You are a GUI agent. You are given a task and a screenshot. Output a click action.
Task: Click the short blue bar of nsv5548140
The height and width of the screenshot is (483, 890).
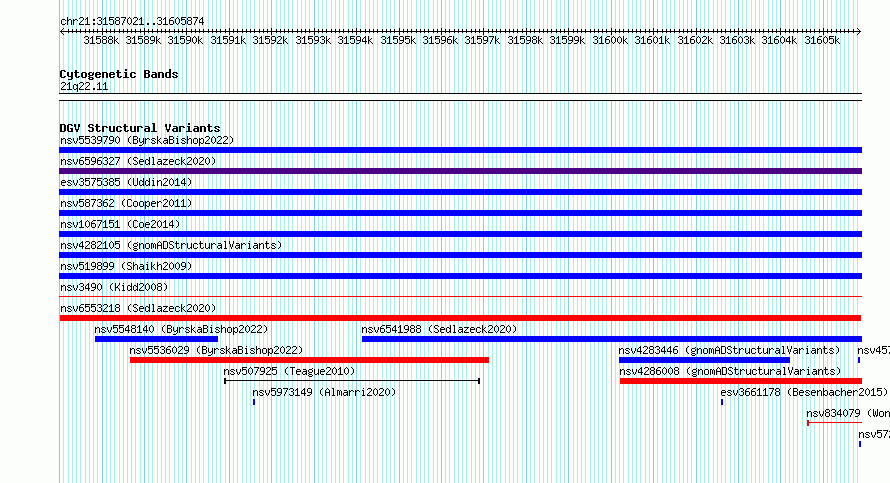coord(156,339)
